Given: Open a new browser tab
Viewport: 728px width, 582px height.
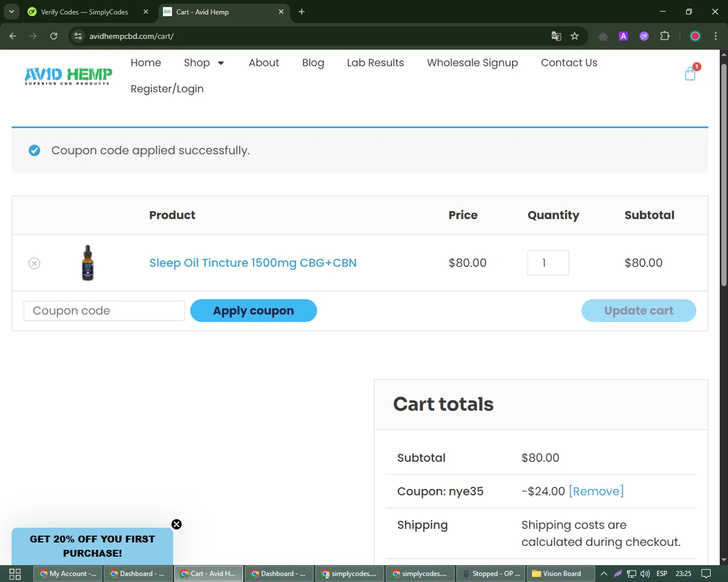Looking at the screenshot, I should pos(301,12).
